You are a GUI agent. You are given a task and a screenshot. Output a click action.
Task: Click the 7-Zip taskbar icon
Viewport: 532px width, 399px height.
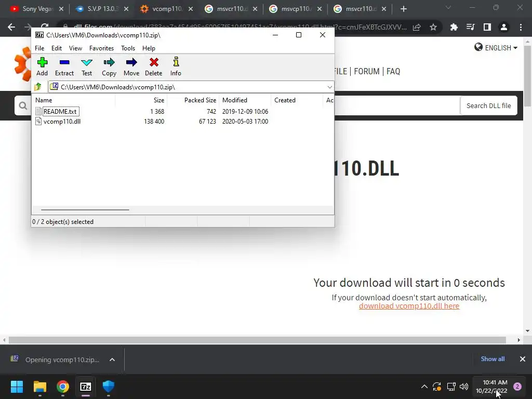pyautogui.click(x=86, y=387)
